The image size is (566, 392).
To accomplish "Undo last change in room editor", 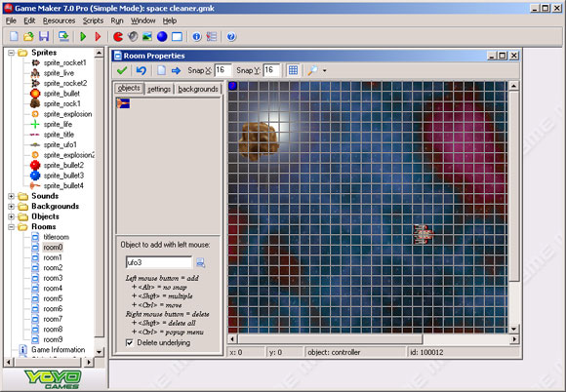I will [x=141, y=70].
